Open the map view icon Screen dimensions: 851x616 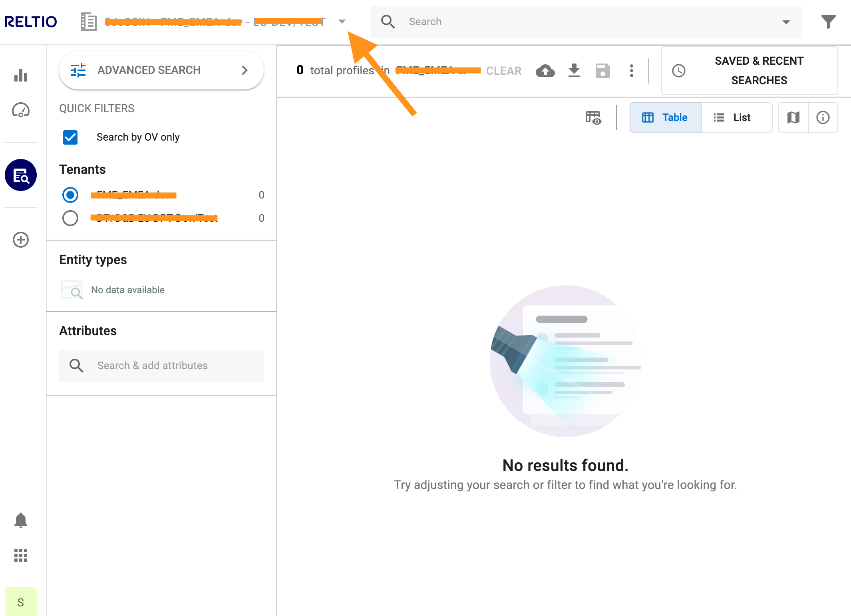(793, 117)
